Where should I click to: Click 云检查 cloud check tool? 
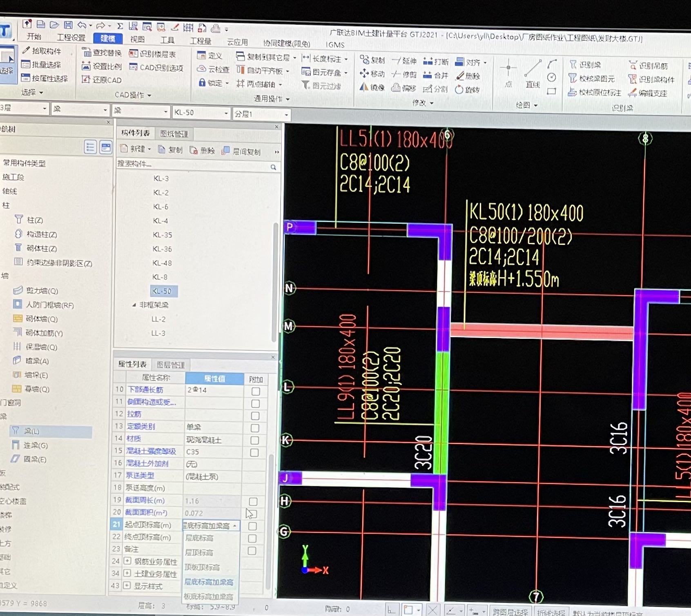point(213,69)
